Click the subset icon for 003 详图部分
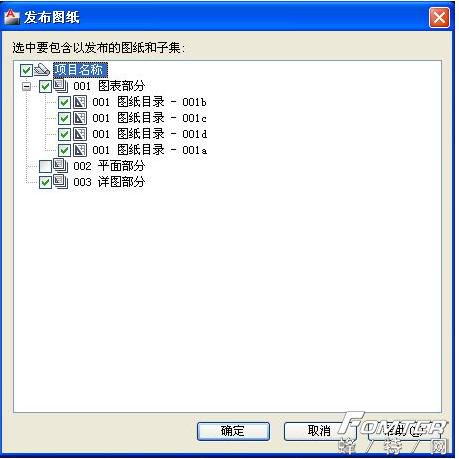The height and width of the screenshot is (459, 459). (x=61, y=182)
